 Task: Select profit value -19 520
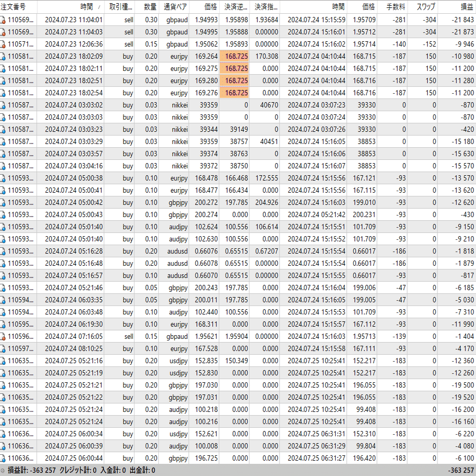463,398
